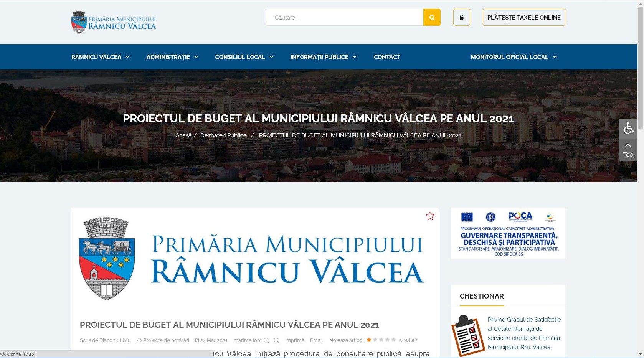Open the Proiecte de hotărâri category link
Image resolution: width=644 pixels, height=358 pixels.
166,340
